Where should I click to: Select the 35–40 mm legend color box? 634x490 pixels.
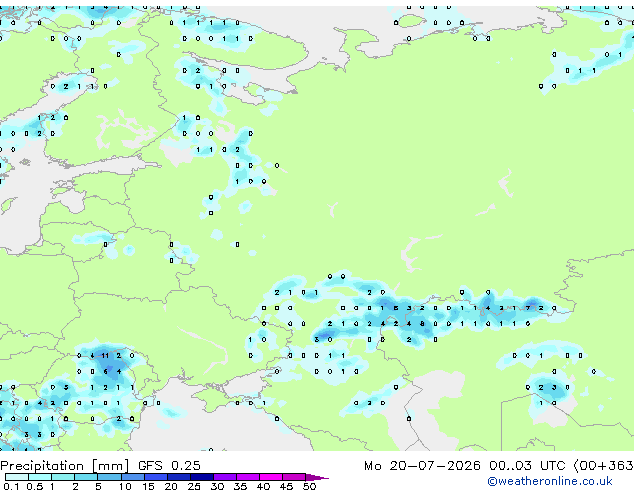point(247,477)
